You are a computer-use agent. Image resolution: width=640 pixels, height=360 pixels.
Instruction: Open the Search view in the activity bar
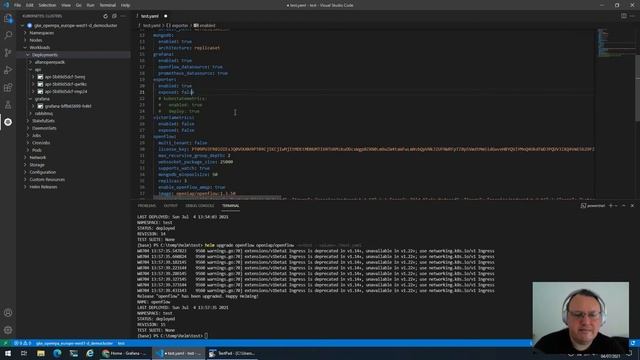click(8, 35)
